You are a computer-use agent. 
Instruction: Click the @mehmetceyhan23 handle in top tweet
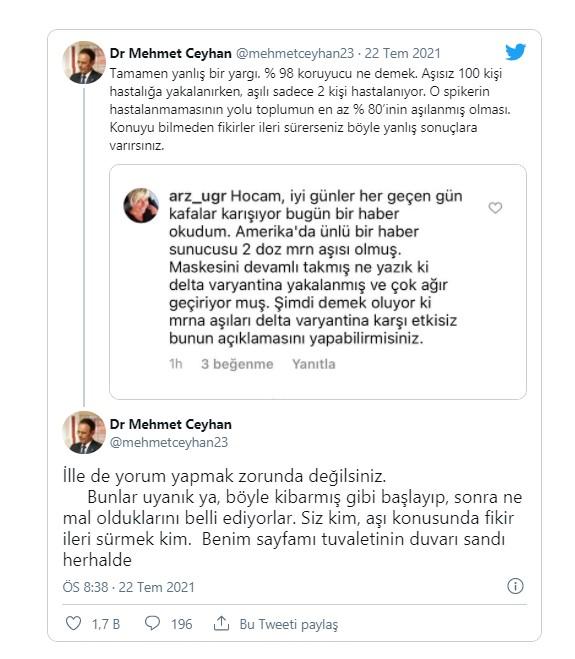(295, 53)
